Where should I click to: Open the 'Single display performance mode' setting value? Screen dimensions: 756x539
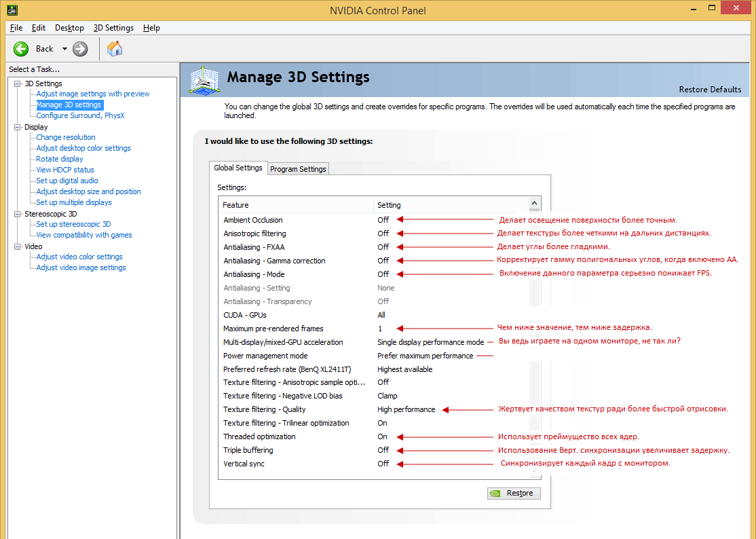point(430,342)
